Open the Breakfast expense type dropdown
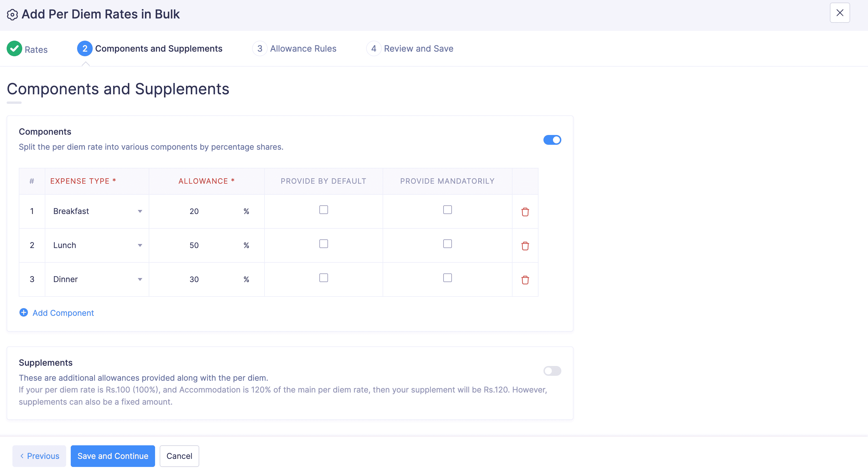This screenshot has height=473, width=868. (140, 211)
